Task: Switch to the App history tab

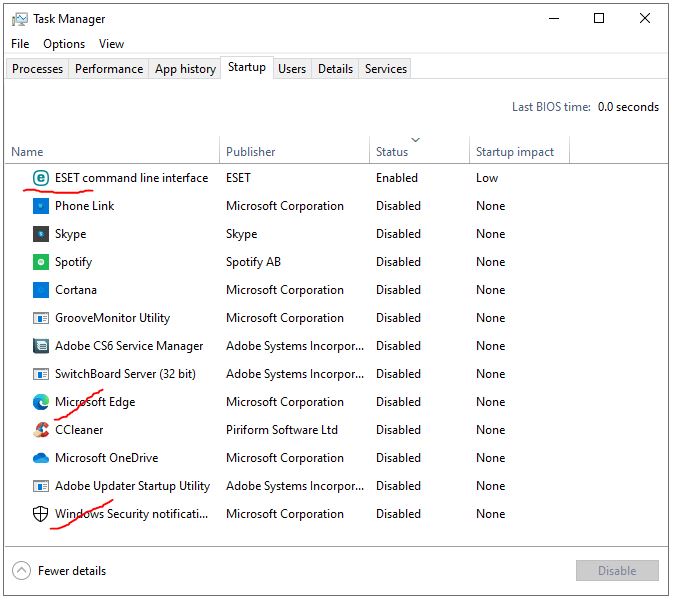Action: click(x=185, y=69)
